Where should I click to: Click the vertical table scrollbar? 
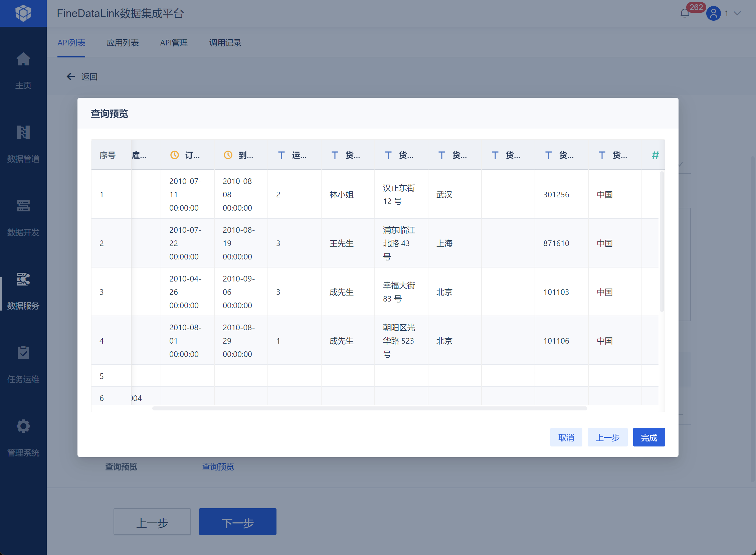coord(661,242)
